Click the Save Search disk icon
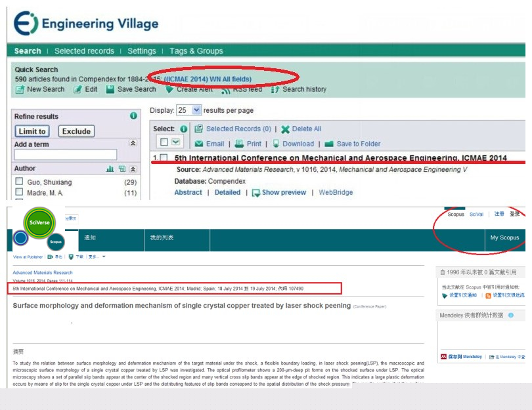This screenshot has width=532, height=410. 110,89
